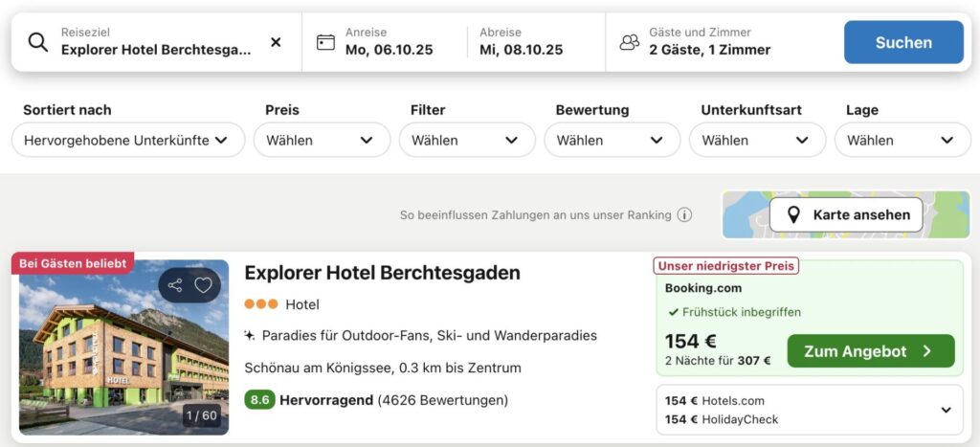Open Gäste und Zimmer selector
Screen dimensions: 980x447
[710, 42]
